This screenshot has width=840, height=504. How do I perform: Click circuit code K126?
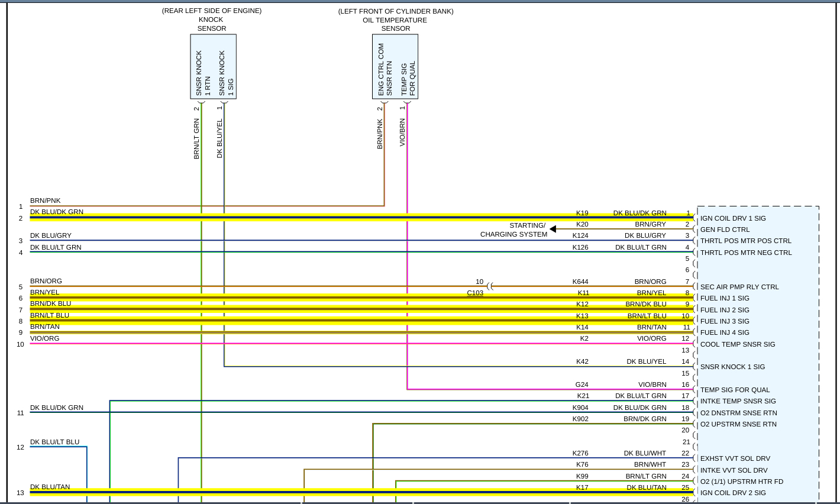(580, 247)
